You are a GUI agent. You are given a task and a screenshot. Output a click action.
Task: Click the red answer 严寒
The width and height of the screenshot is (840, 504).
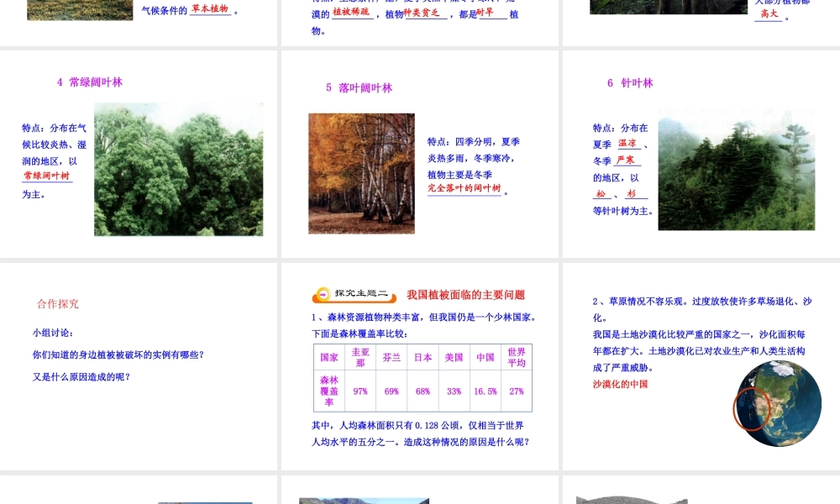pos(625,160)
